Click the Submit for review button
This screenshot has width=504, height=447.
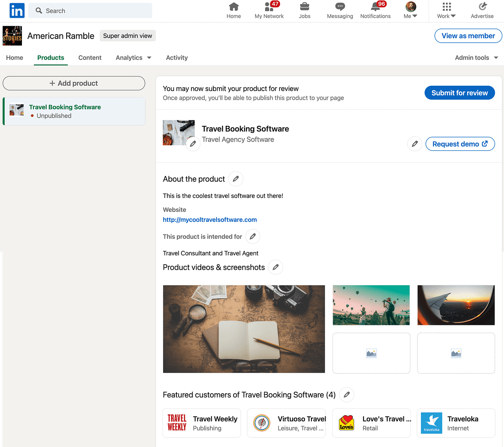[459, 93]
